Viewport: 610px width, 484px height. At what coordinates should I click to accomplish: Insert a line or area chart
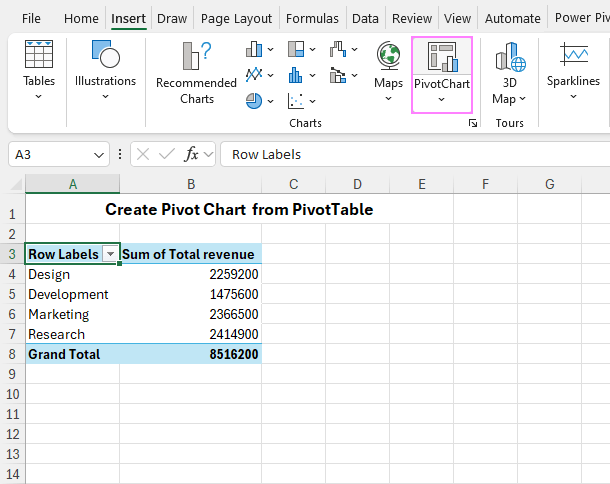click(x=254, y=75)
